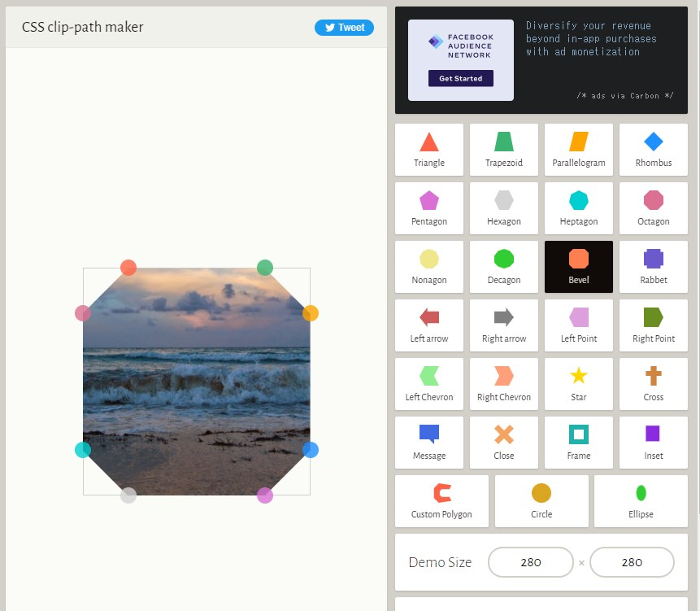Click the selected Bevel shape
The height and width of the screenshot is (611, 700).
579,267
